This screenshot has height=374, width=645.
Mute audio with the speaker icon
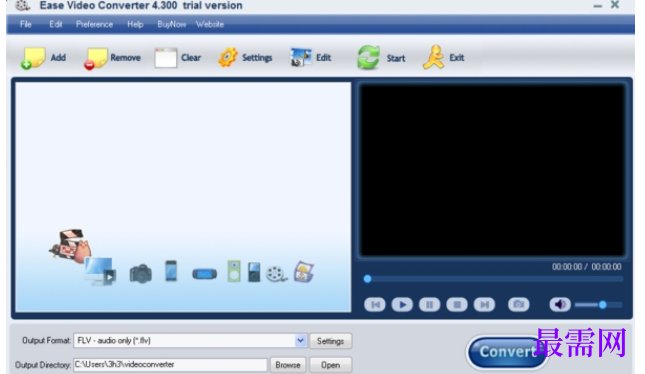560,304
